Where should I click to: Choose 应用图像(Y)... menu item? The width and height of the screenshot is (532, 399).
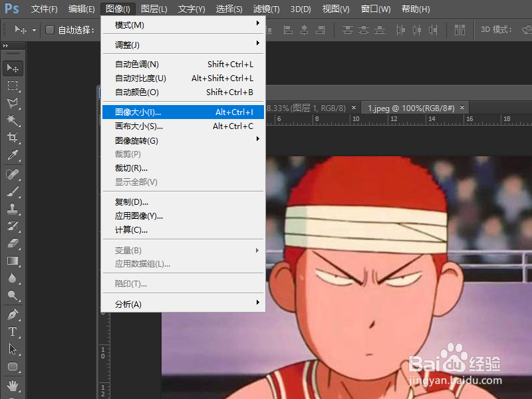[x=184, y=215]
